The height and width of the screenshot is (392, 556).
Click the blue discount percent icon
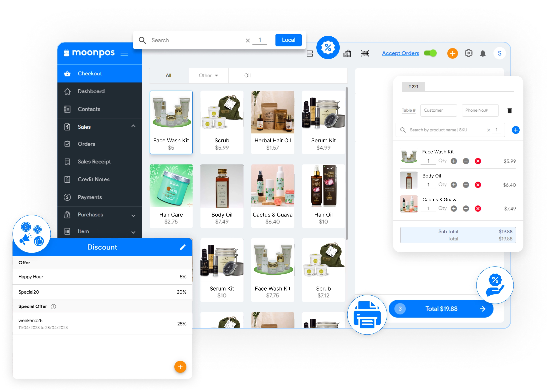328,47
